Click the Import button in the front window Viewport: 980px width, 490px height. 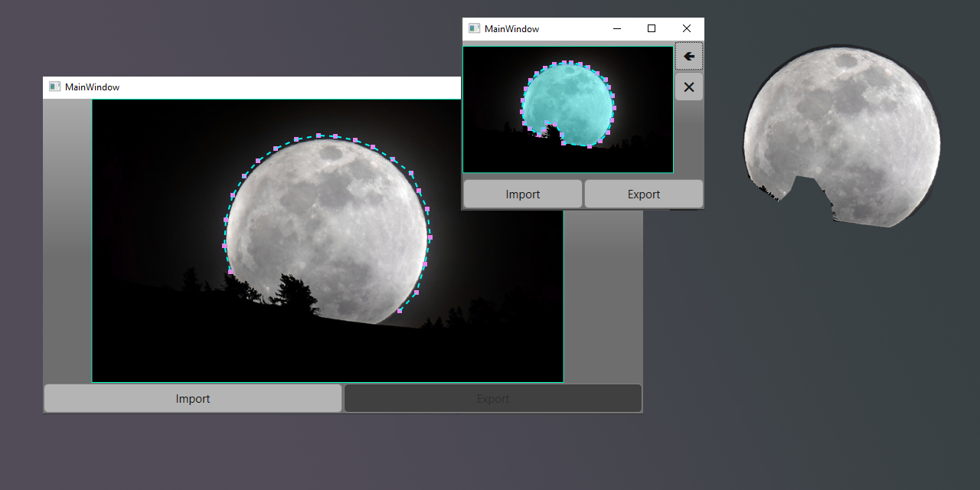pyautogui.click(x=522, y=194)
